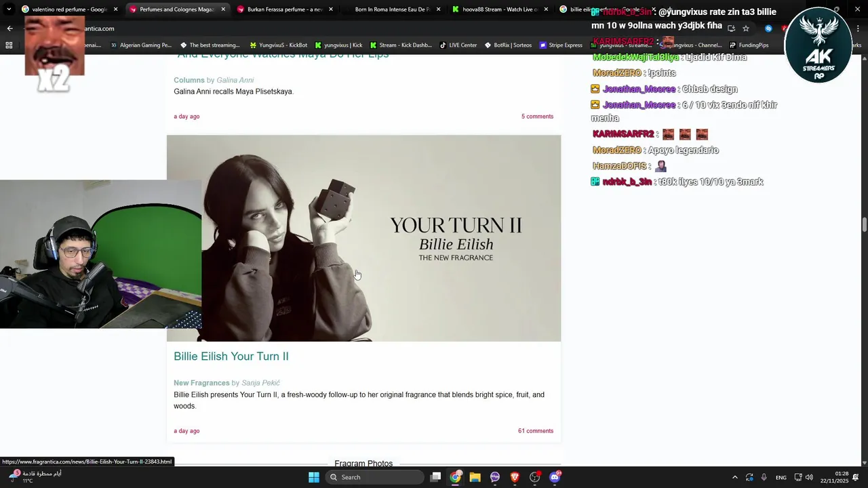Click the install app icon in address bar

(731, 28)
